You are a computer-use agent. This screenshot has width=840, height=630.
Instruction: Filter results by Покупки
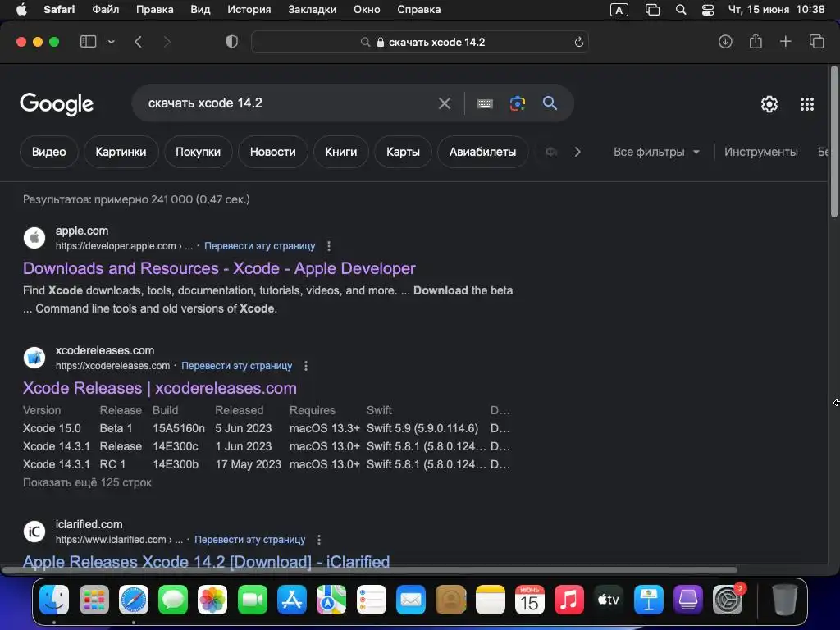(199, 152)
